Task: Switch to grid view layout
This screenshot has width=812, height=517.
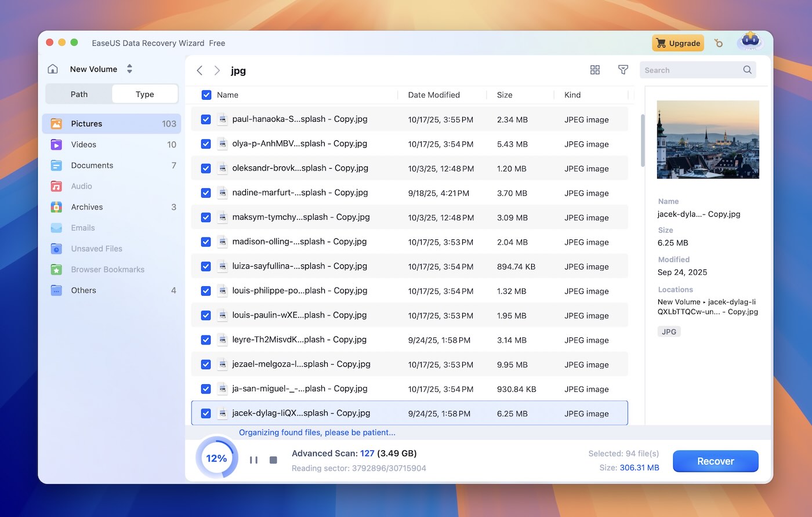Action: coord(594,70)
